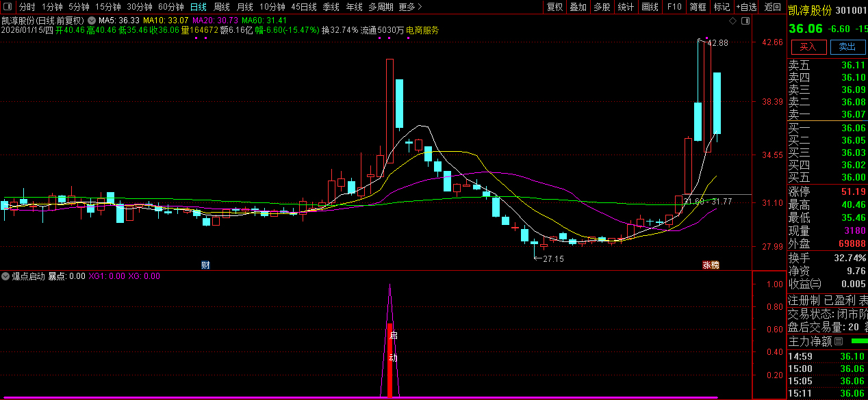The image size is (868, 400).
Task: Open 多周期 multi-period view
Action: pyautogui.click(x=381, y=7)
